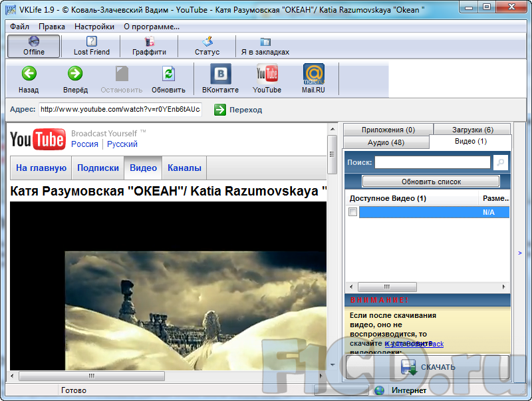
Task: Click the video search magnifier icon
Action: 501,162
